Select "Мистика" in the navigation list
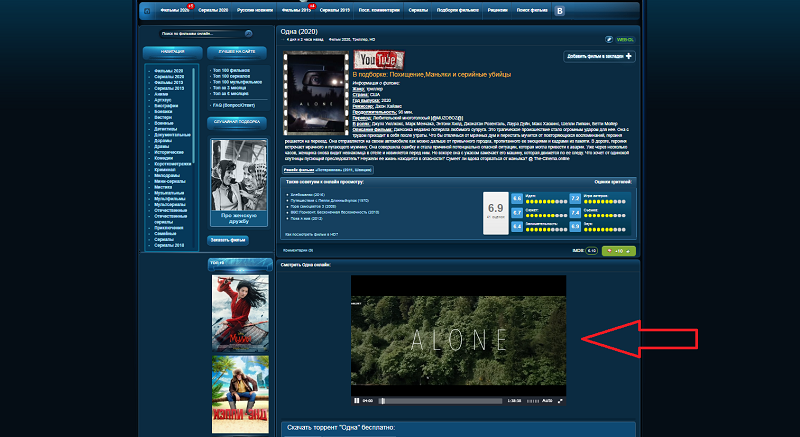 click(x=163, y=187)
